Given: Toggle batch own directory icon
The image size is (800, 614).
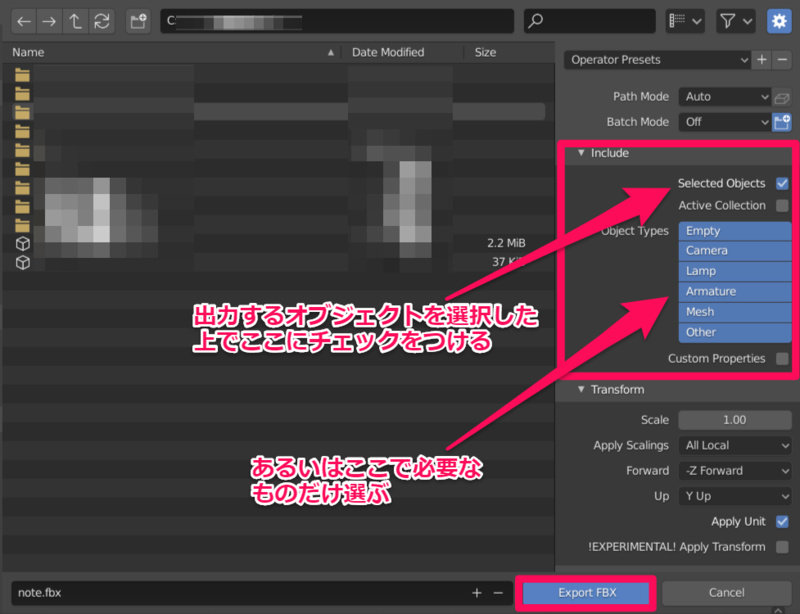Looking at the screenshot, I should pos(782,122).
